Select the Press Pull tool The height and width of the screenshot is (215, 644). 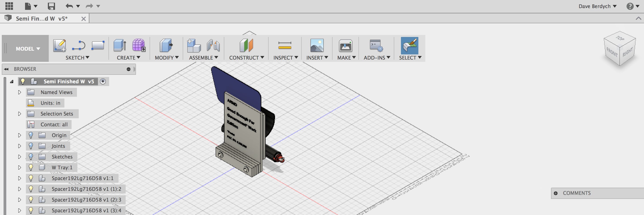(x=166, y=45)
